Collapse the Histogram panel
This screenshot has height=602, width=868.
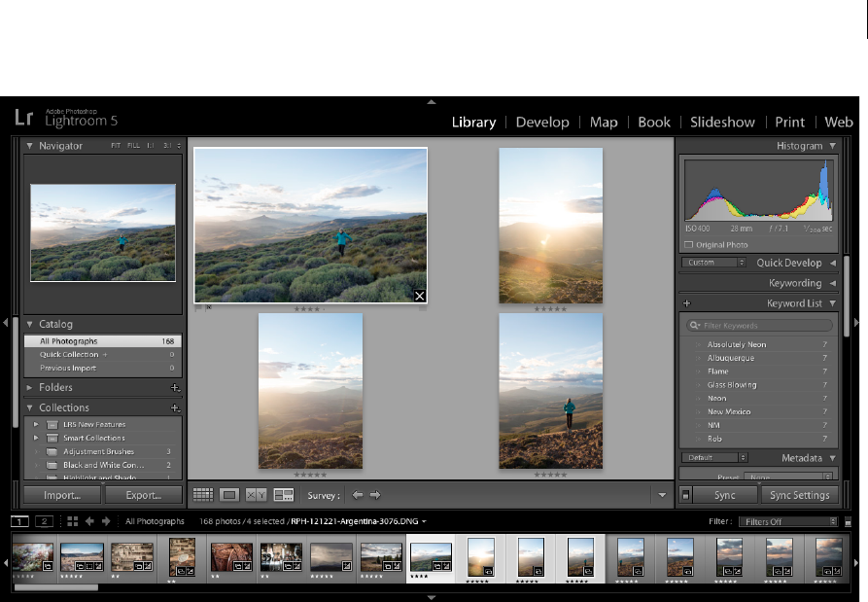833,146
